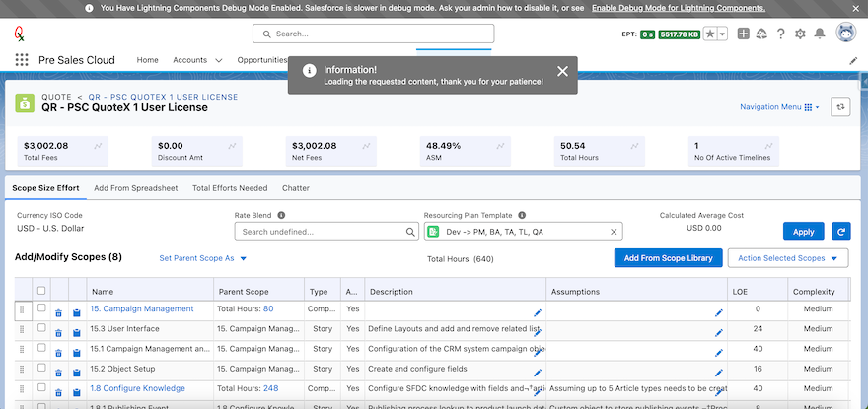
Task: Open the global actions plus icon
Action: [x=744, y=34]
